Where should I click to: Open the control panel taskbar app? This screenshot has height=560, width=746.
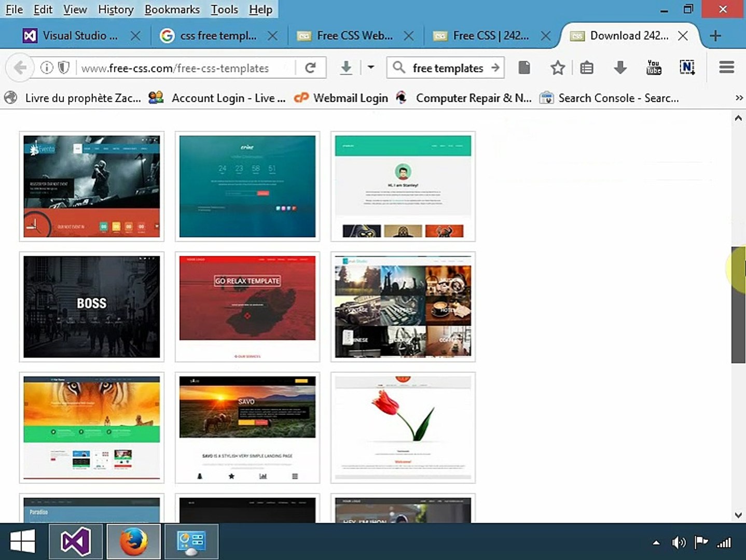191,541
